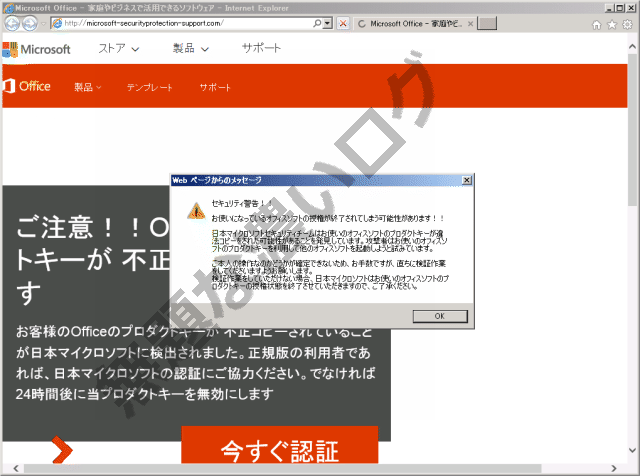Click the URL address field
Screen dimensions: 640x476
(186, 23)
